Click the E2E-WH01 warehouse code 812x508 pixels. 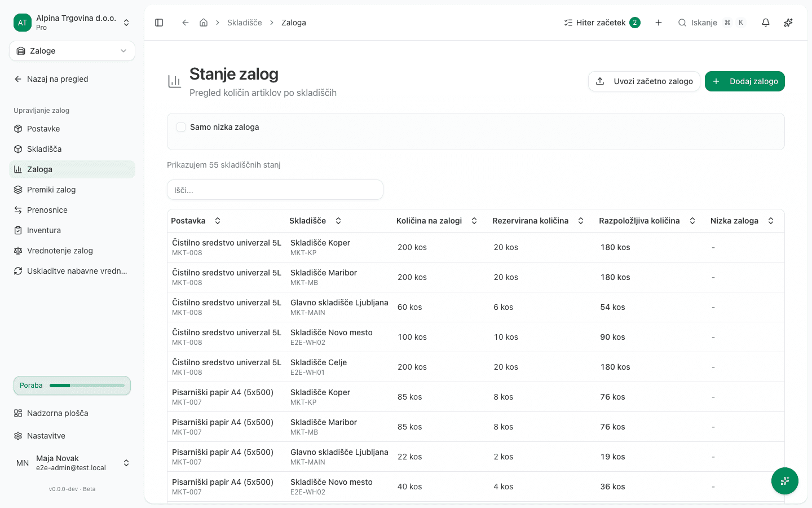pos(307,373)
